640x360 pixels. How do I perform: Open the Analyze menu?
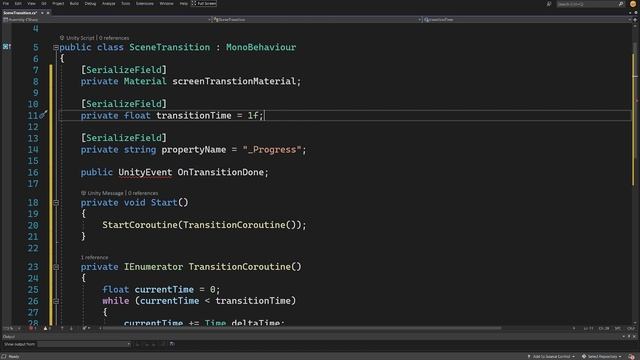click(x=109, y=3)
